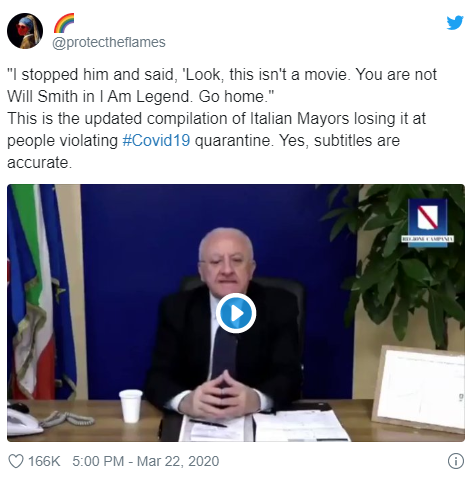
Task: Open the 5:00 PM - Mar 22, 2020 timestamp
Action: 146,461
